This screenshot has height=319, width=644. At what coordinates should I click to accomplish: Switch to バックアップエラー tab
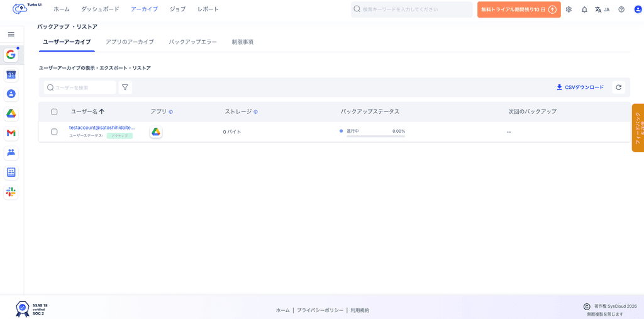pyautogui.click(x=193, y=42)
